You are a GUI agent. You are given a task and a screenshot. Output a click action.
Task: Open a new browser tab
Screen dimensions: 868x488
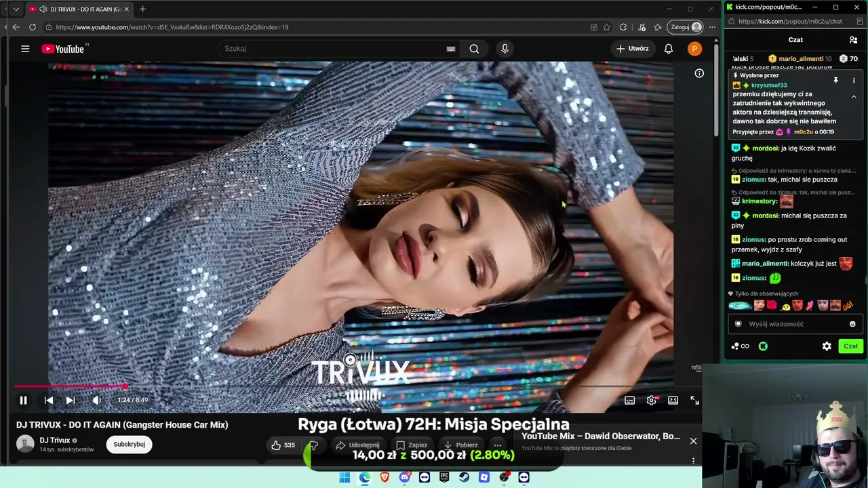[x=142, y=9]
